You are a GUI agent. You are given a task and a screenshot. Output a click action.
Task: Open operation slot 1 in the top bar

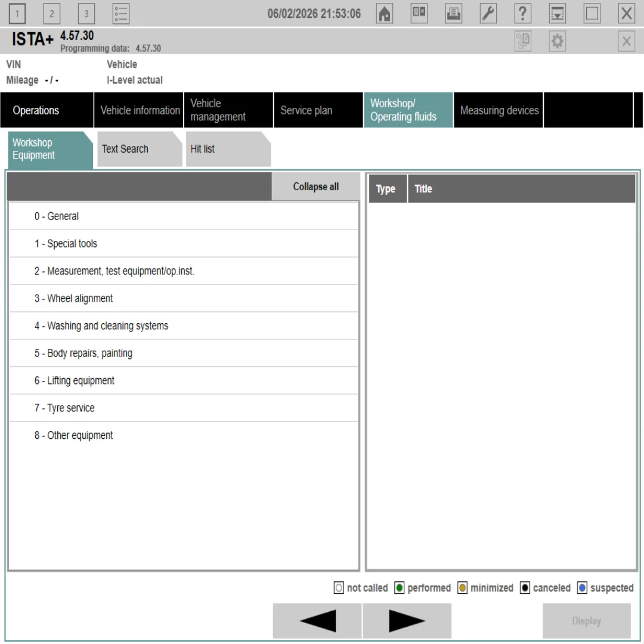[17, 14]
